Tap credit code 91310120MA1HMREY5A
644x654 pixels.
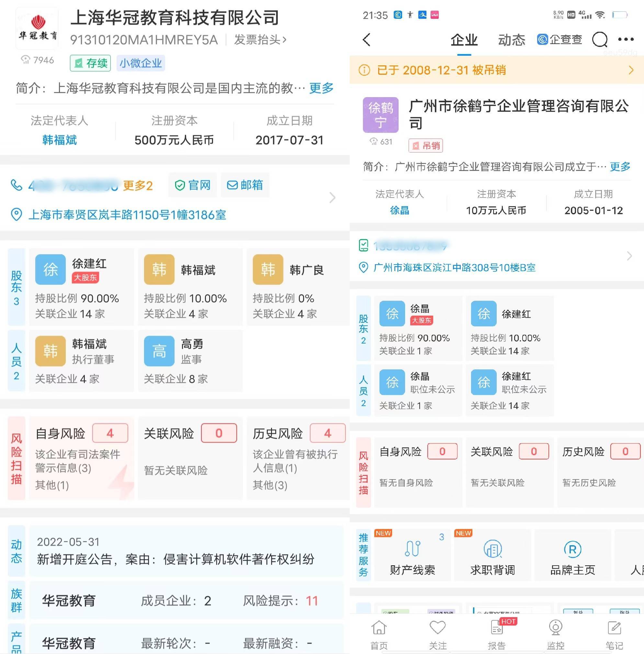(x=144, y=40)
